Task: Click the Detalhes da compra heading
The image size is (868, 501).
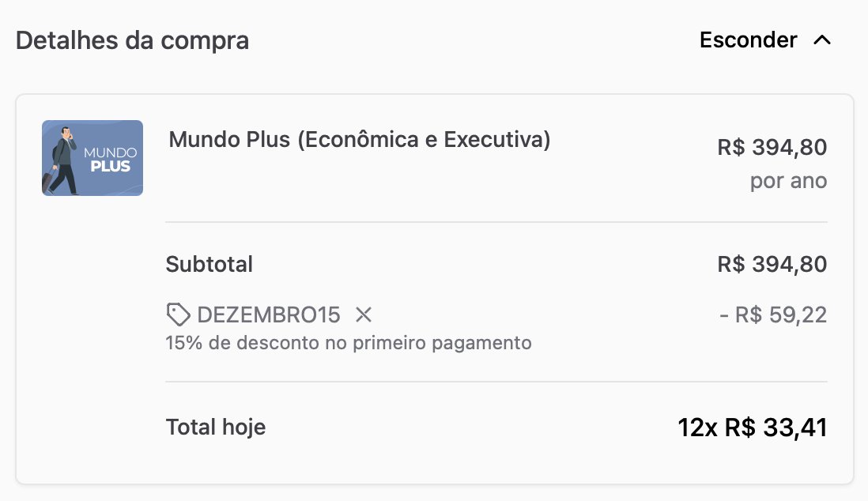Action: pos(132,40)
